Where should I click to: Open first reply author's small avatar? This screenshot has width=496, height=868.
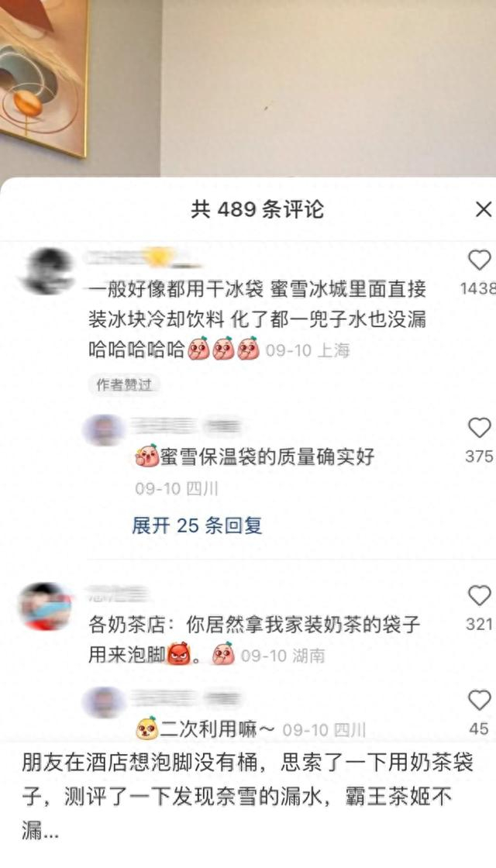[x=104, y=429]
